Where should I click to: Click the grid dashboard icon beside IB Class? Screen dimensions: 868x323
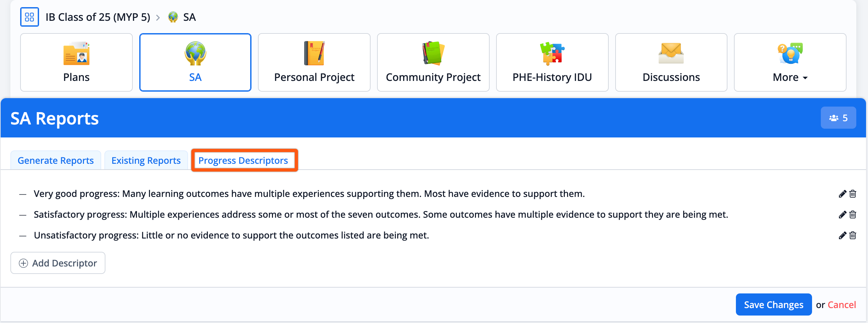click(30, 17)
